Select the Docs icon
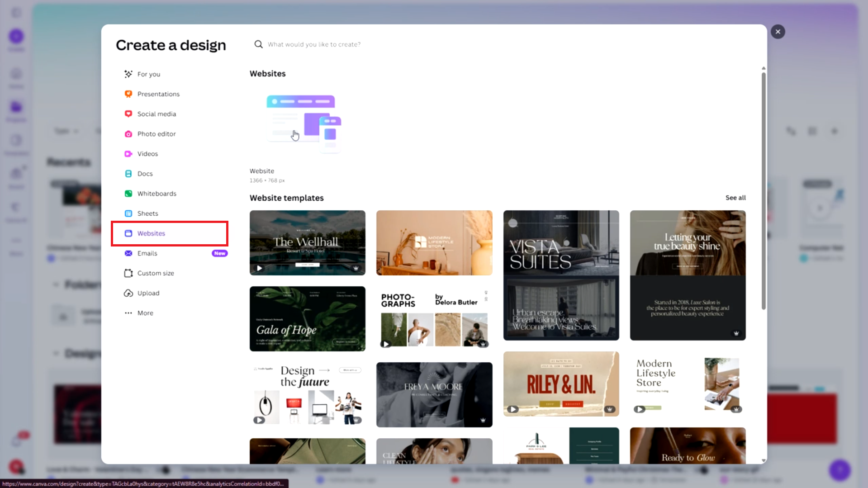 (x=128, y=173)
